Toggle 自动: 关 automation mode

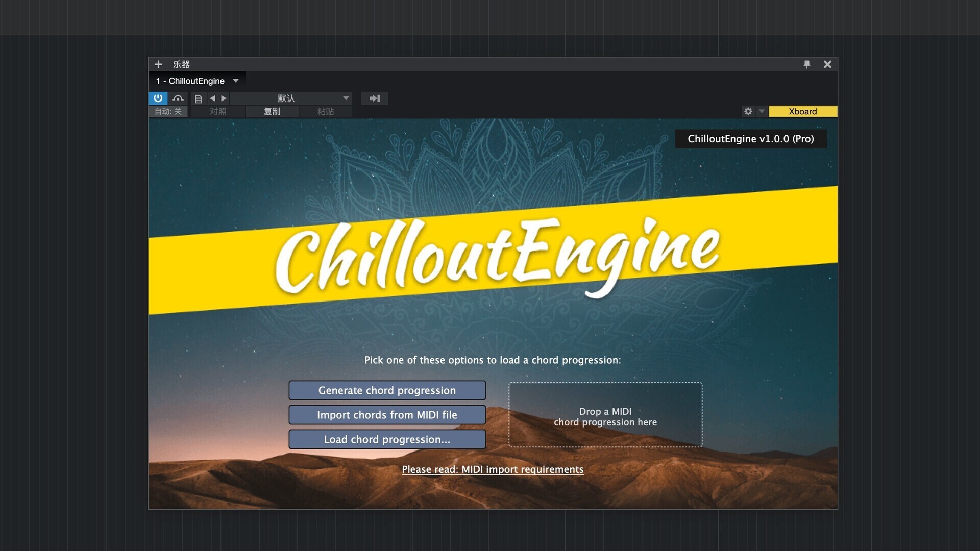pos(168,111)
